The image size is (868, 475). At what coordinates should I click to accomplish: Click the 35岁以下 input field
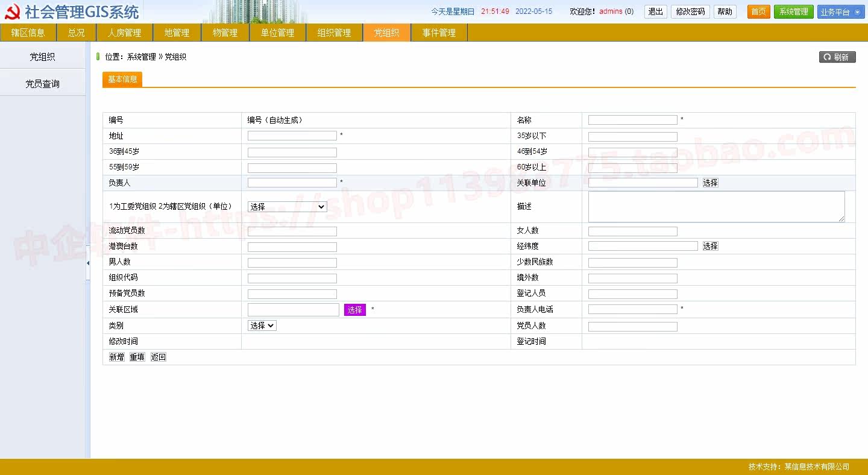pos(633,137)
